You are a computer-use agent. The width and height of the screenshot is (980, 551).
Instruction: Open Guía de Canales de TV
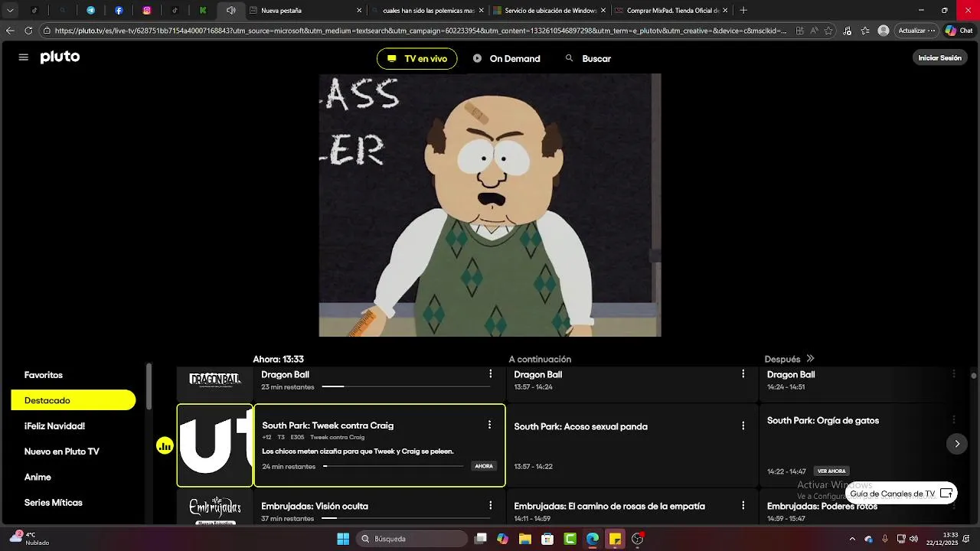click(901, 494)
